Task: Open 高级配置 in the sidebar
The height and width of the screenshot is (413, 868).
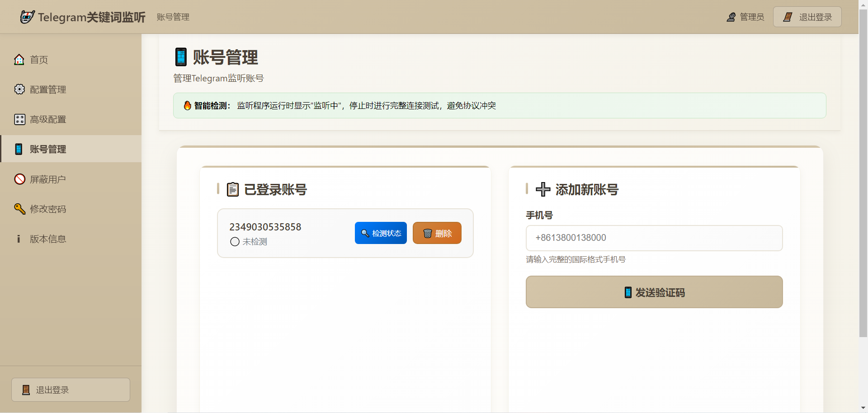Action: tap(48, 119)
